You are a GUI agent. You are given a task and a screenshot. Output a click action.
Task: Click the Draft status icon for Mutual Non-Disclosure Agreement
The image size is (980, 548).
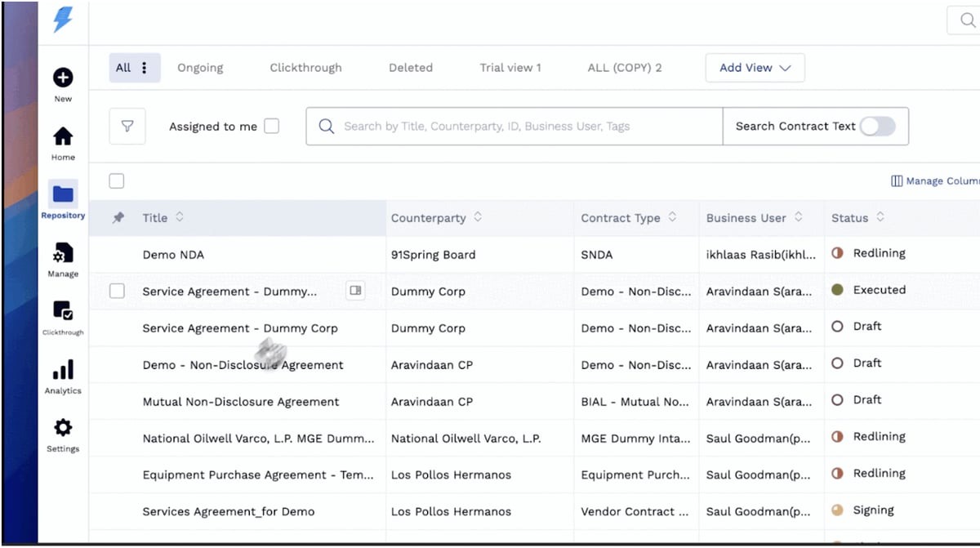click(x=837, y=400)
